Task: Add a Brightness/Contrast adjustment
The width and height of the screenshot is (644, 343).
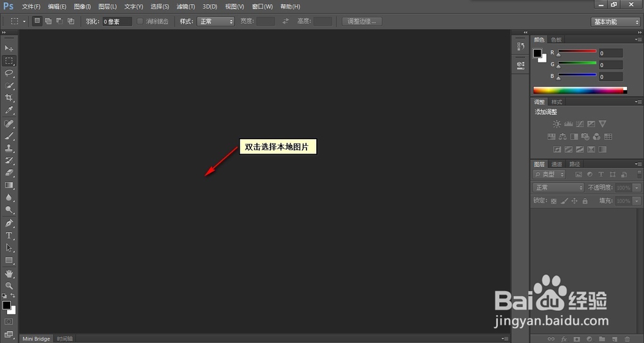Action: (556, 124)
